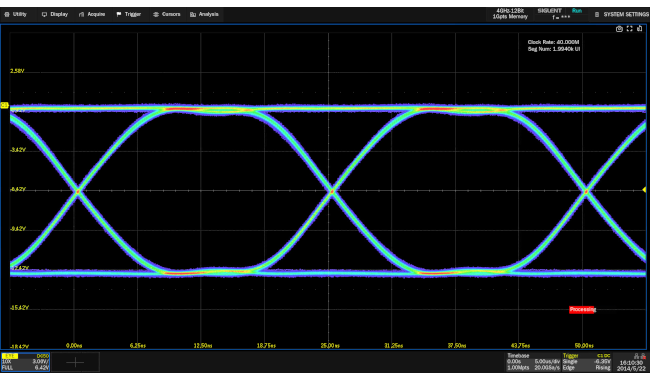Viewport: 650px width, 380px height.
Task: Open the Trigger settings info box
Action: pyautogui.click(x=586, y=362)
